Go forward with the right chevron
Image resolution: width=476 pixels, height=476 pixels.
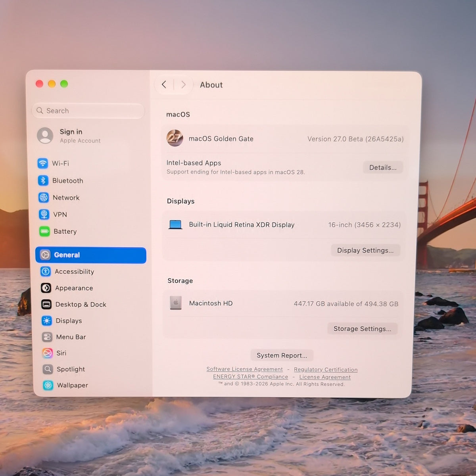[183, 84]
